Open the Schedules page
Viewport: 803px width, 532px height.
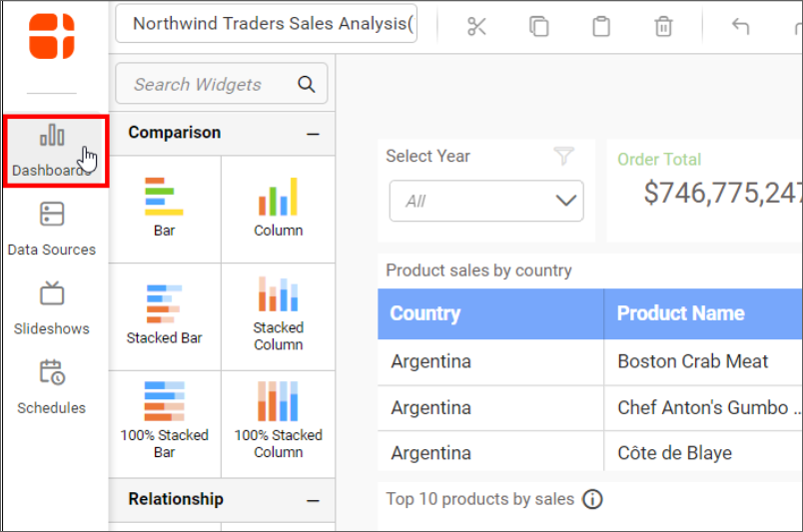point(52,386)
